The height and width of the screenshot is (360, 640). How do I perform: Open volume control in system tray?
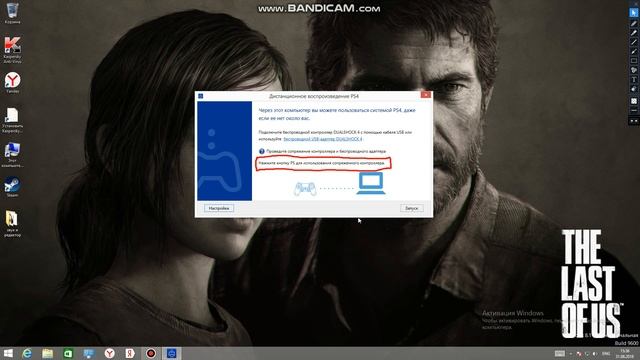coord(595,354)
